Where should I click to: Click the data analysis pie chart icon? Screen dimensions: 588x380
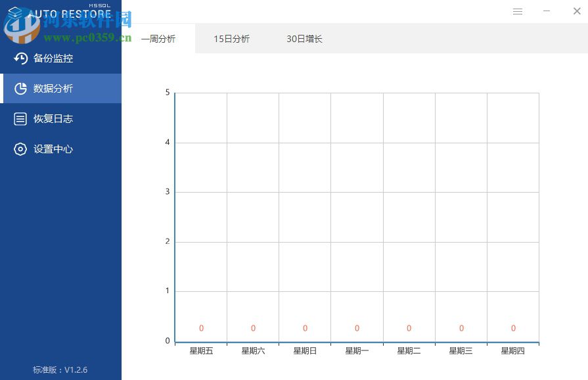[x=20, y=89]
